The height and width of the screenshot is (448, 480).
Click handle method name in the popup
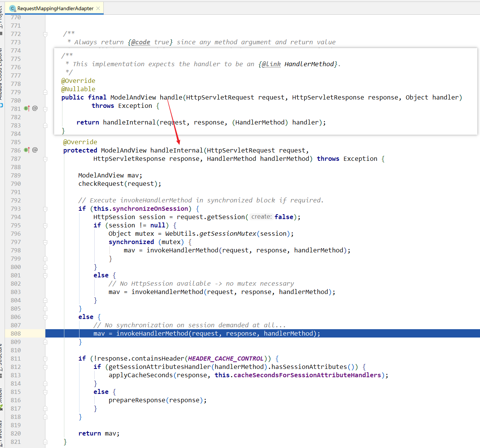click(x=171, y=98)
